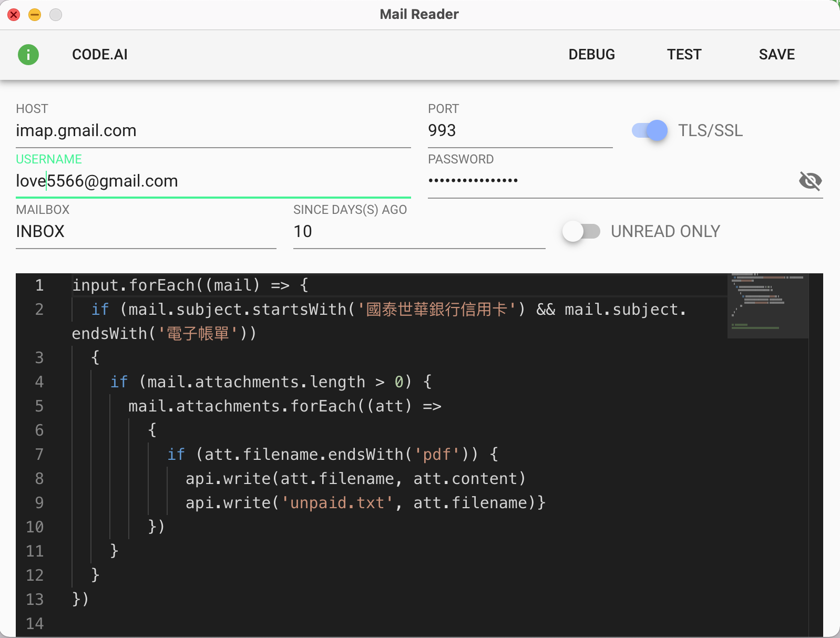840x638 pixels.
Task: Click the Since Days Ago field
Action: pyautogui.click(x=418, y=232)
